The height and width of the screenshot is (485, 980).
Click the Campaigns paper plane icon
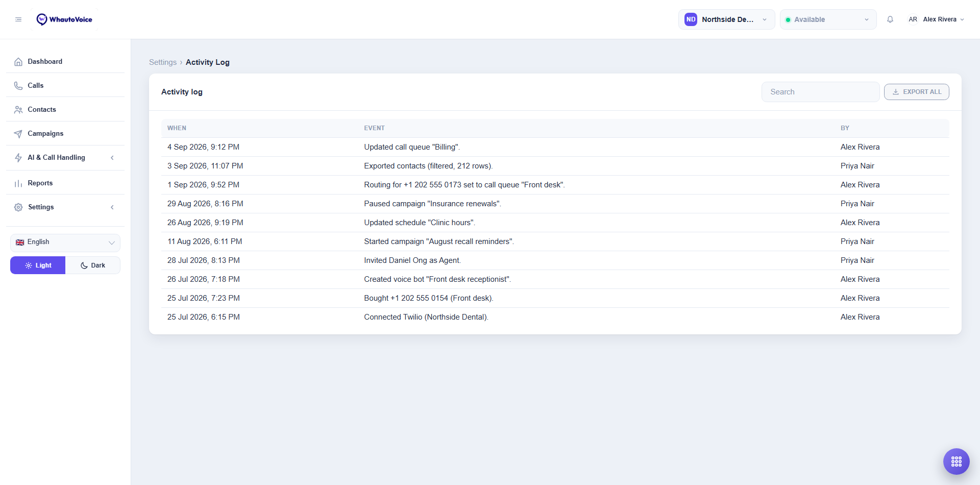click(x=18, y=134)
